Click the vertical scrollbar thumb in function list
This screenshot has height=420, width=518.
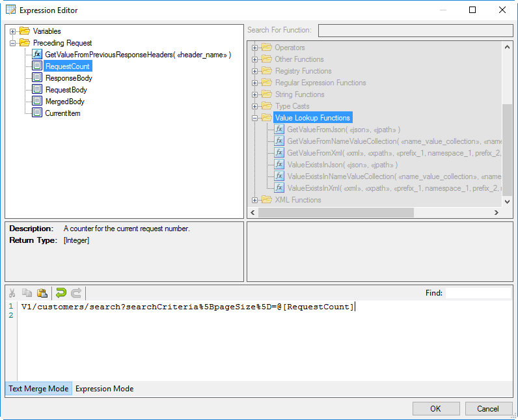pos(507,150)
